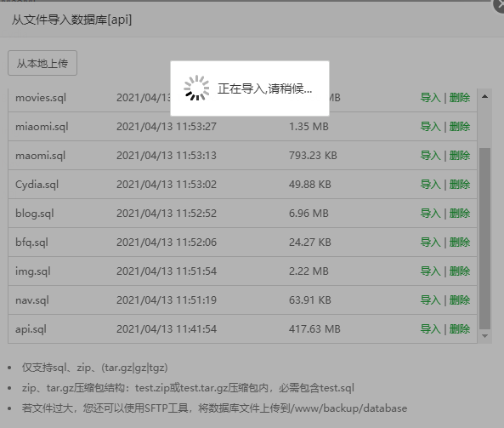
Task: Delete the Cydia.sql file
Action: [460, 185]
